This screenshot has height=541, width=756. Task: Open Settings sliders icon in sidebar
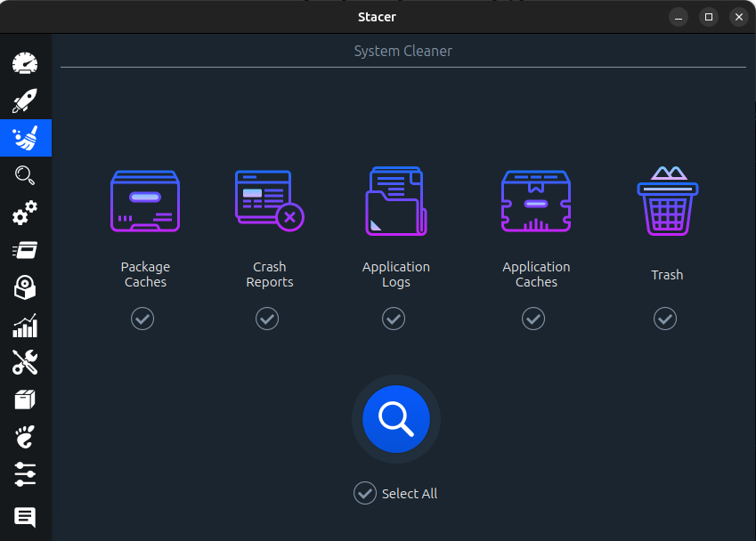25,474
